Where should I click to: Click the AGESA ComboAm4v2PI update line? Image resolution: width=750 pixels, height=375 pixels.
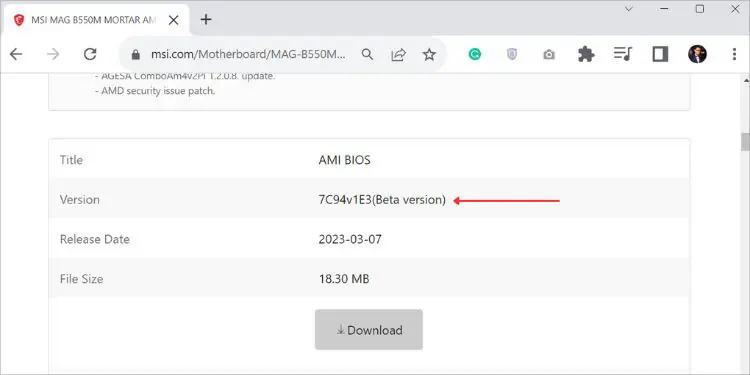pyautogui.click(x=185, y=77)
